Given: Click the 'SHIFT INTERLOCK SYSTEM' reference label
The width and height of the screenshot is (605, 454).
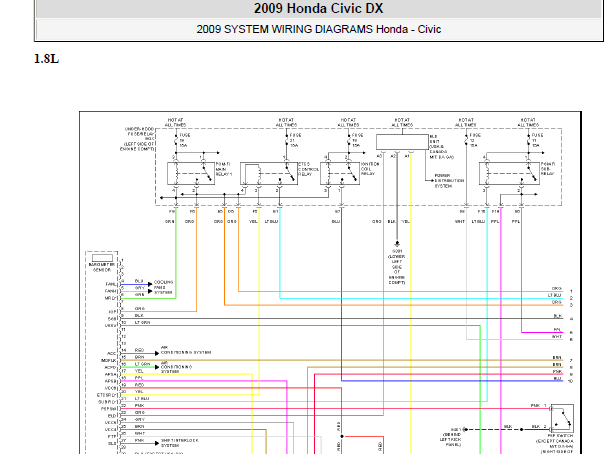Looking at the screenshot, I should point(179,443).
